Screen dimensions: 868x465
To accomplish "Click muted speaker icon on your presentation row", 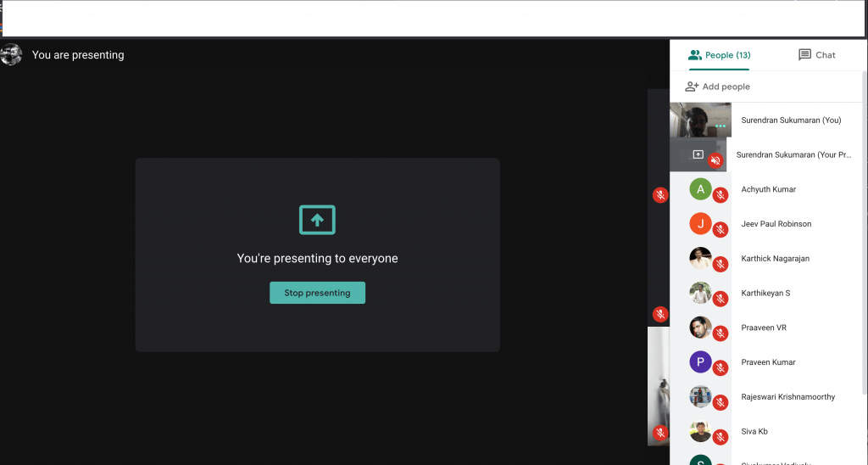I will (x=715, y=161).
